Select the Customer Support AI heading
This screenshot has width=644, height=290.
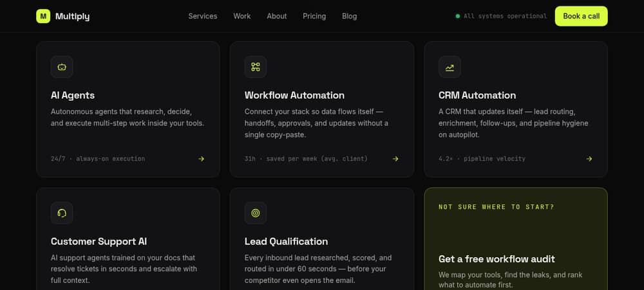point(99,241)
